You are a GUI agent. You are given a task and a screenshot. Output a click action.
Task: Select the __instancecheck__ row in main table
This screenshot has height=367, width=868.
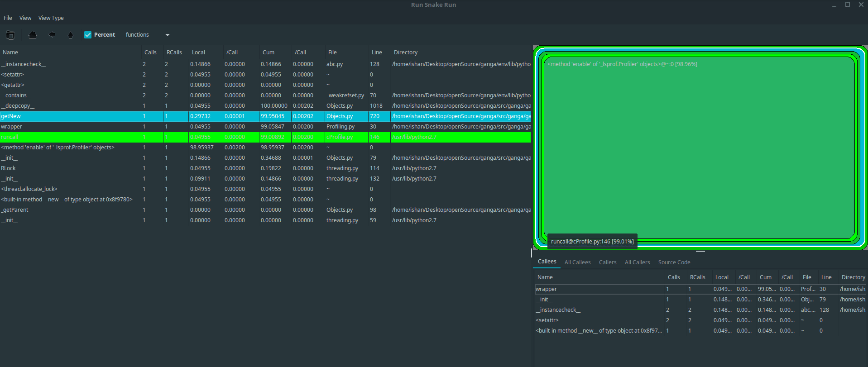point(265,64)
